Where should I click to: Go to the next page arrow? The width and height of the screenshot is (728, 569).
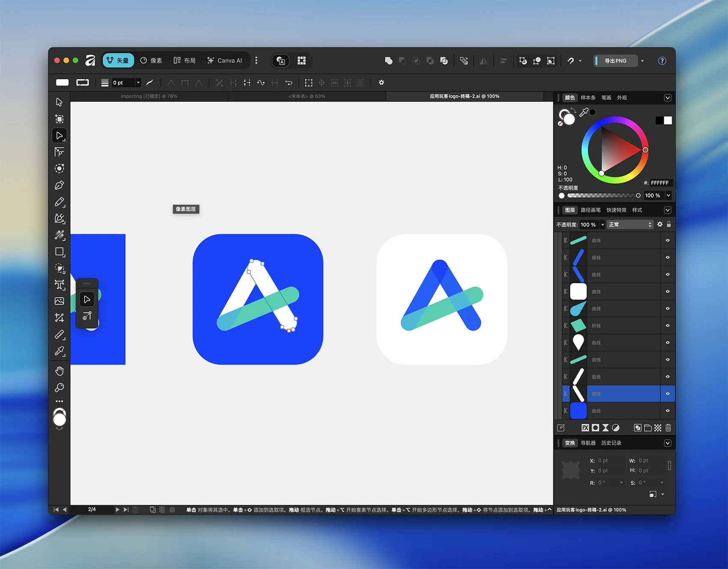(x=117, y=509)
